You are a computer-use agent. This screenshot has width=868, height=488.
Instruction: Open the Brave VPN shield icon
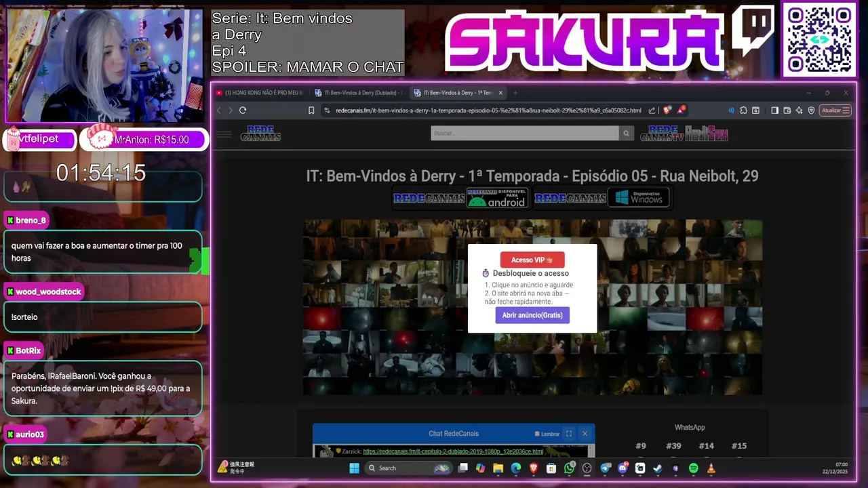pyautogui.click(x=811, y=110)
